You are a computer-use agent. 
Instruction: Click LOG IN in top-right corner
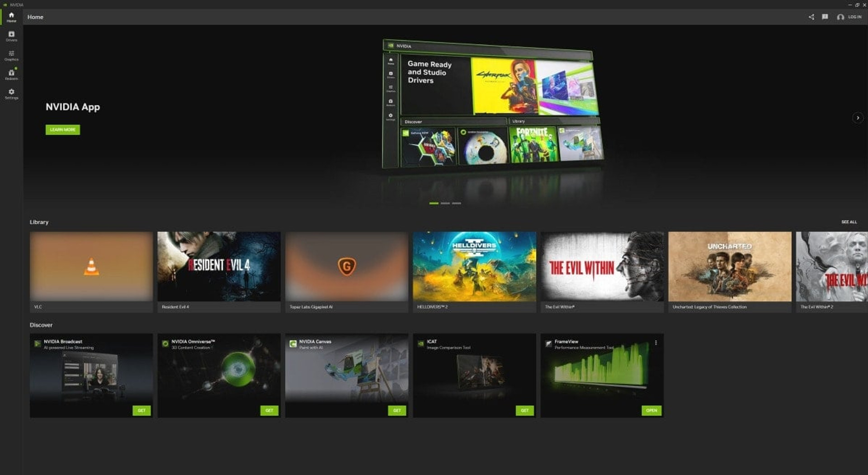849,17
